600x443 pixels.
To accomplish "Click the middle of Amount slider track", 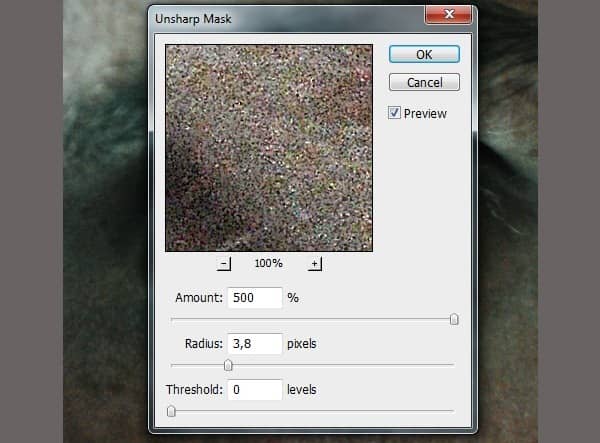I will 312,319.
